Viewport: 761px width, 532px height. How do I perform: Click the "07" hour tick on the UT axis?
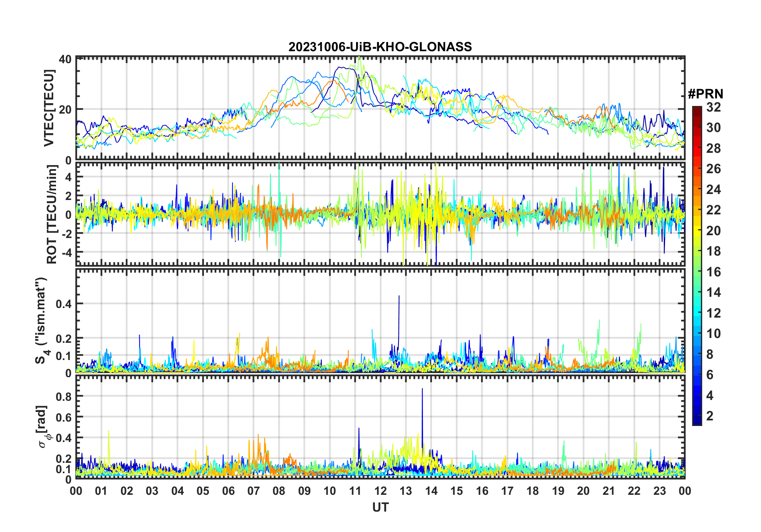click(254, 491)
